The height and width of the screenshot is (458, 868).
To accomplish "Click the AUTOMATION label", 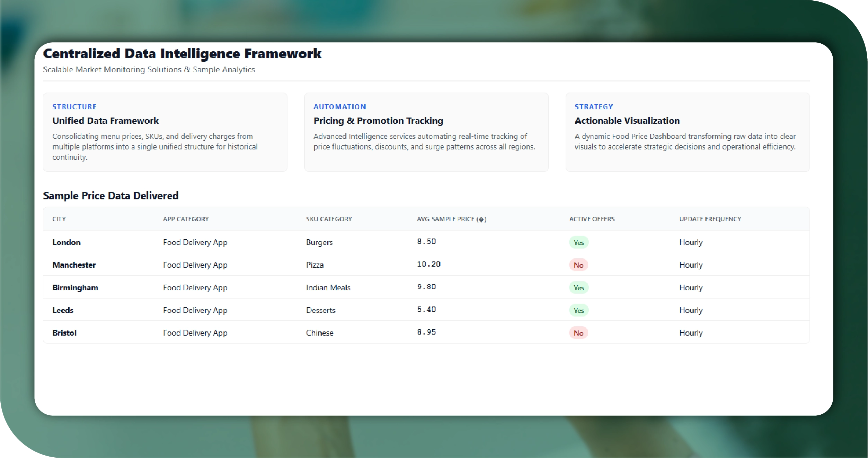I will point(339,107).
